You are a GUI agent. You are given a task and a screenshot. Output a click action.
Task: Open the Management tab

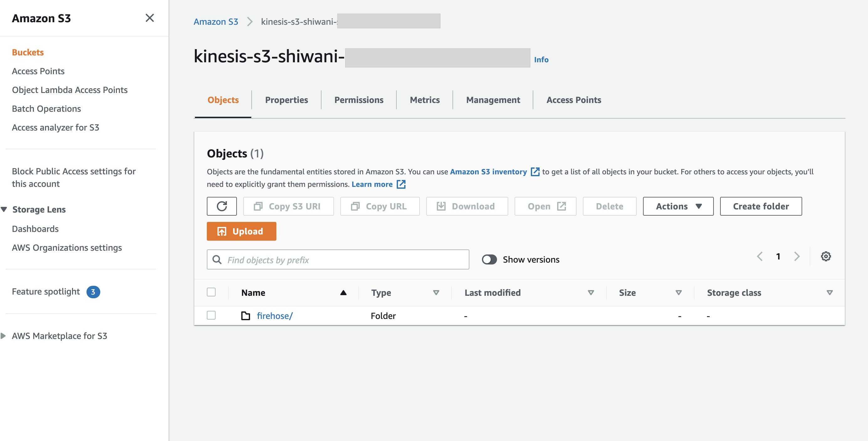click(x=493, y=100)
